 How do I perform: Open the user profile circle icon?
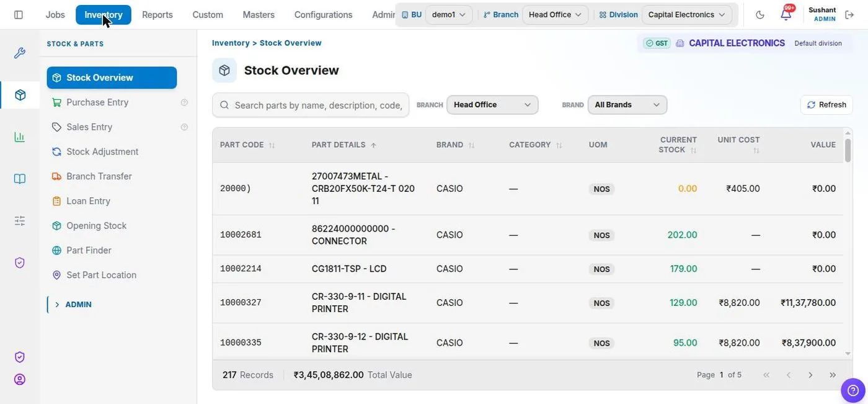point(20,379)
